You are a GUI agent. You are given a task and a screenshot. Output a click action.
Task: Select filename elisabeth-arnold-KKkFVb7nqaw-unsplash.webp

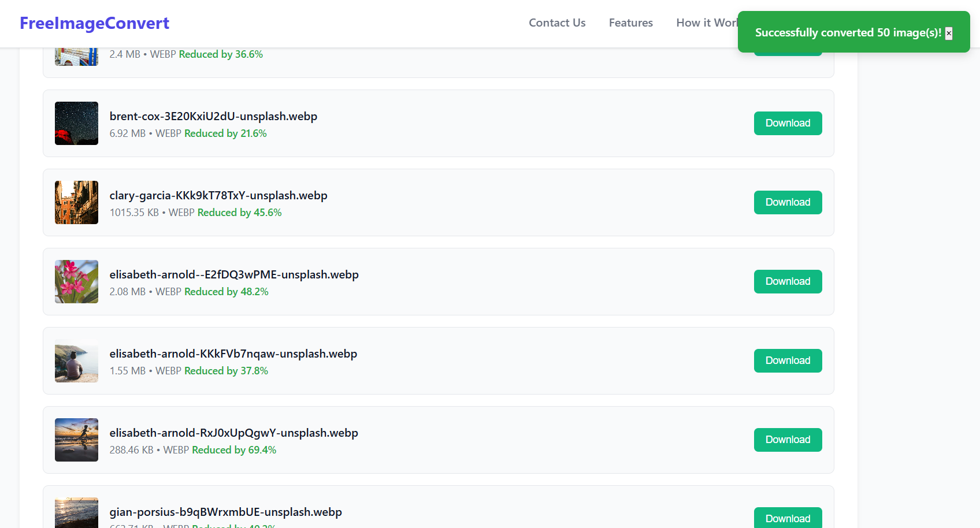tap(233, 354)
